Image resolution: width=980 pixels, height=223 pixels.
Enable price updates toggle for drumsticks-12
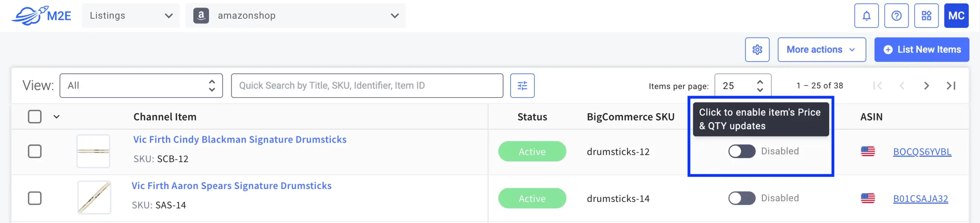[742, 151]
